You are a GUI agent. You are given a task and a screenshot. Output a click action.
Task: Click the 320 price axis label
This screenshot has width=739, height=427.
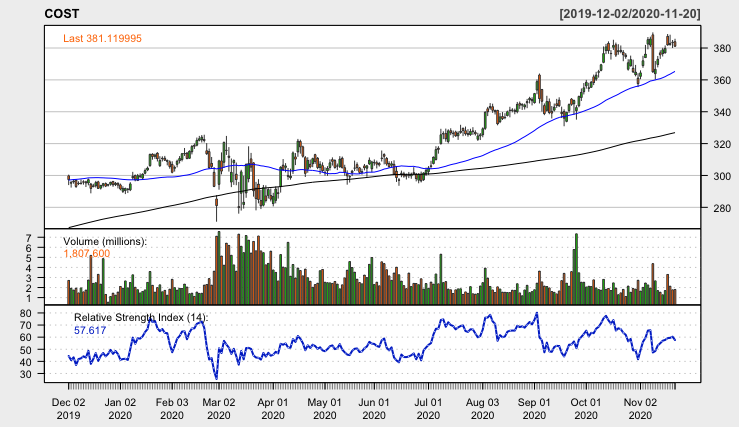723,144
